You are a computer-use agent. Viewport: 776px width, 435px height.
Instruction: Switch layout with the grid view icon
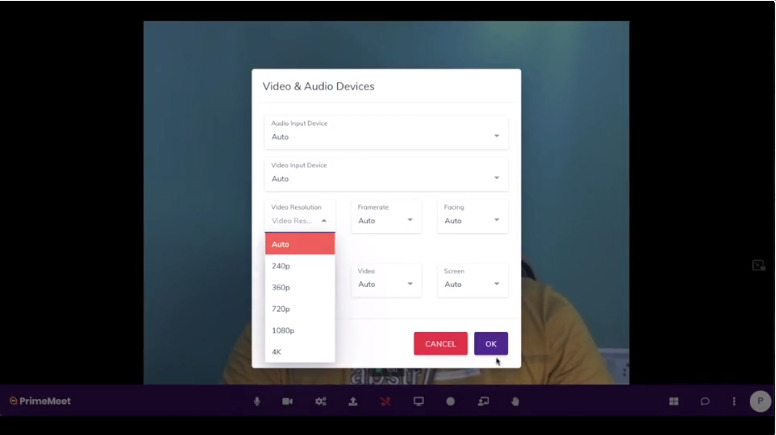(x=674, y=401)
